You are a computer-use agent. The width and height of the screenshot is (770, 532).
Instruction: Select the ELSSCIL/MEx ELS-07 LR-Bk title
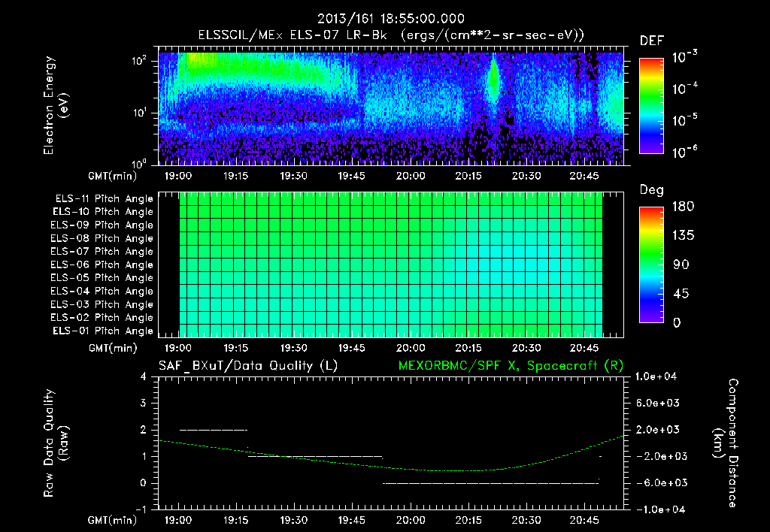pyautogui.click(x=293, y=35)
